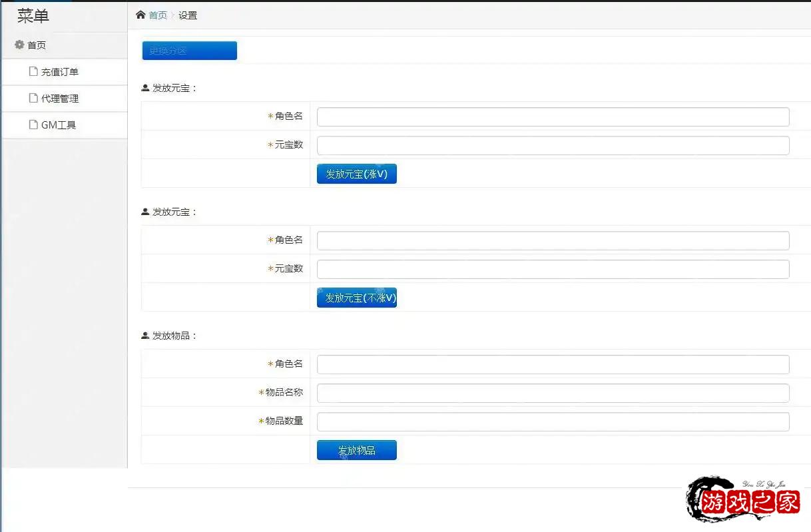Click the 更换分区 button
The image size is (811, 532).
[x=189, y=50]
